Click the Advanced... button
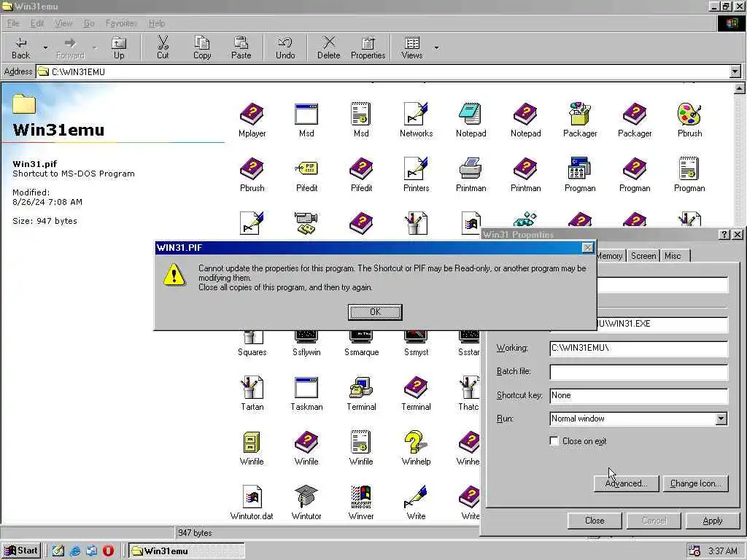Screen dimensions: 747x560 point(626,483)
